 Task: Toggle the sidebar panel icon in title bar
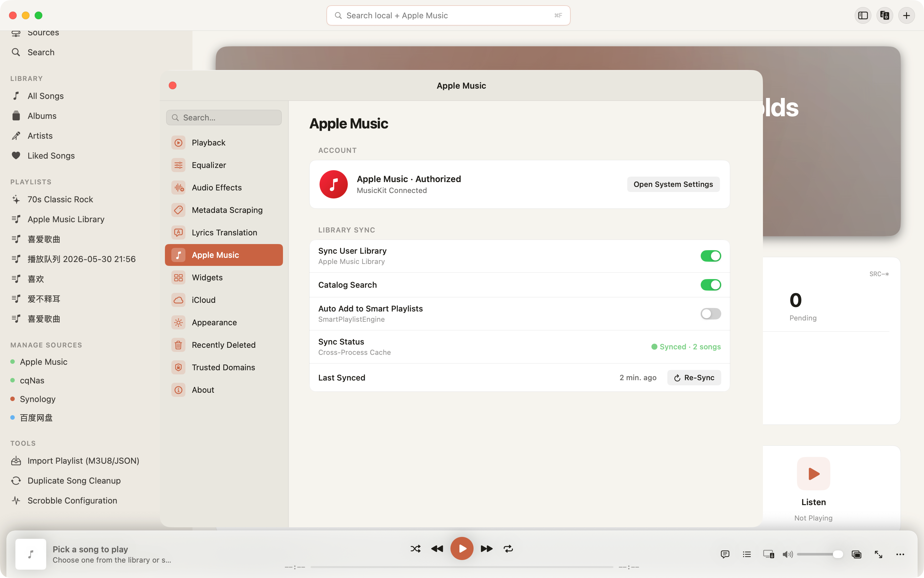tap(863, 15)
